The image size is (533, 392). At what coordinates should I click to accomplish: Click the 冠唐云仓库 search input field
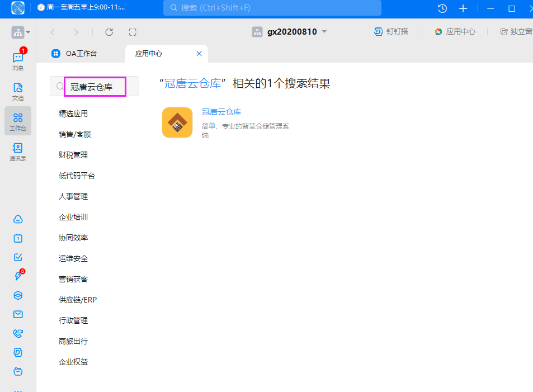click(95, 87)
